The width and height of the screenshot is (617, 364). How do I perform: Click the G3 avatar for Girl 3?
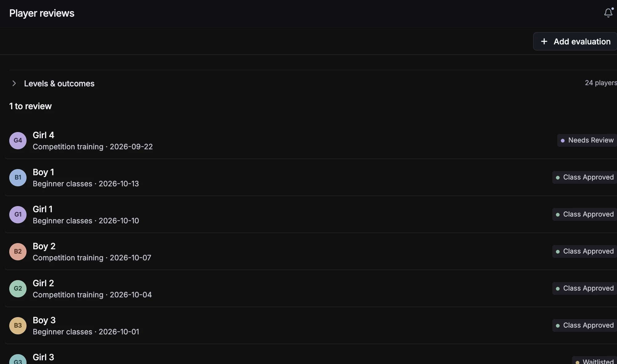(18, 360)
